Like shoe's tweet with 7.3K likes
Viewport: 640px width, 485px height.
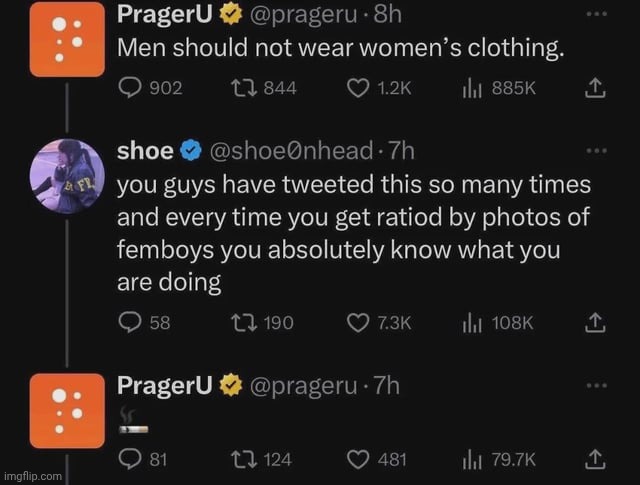click(x=359, y=323)
